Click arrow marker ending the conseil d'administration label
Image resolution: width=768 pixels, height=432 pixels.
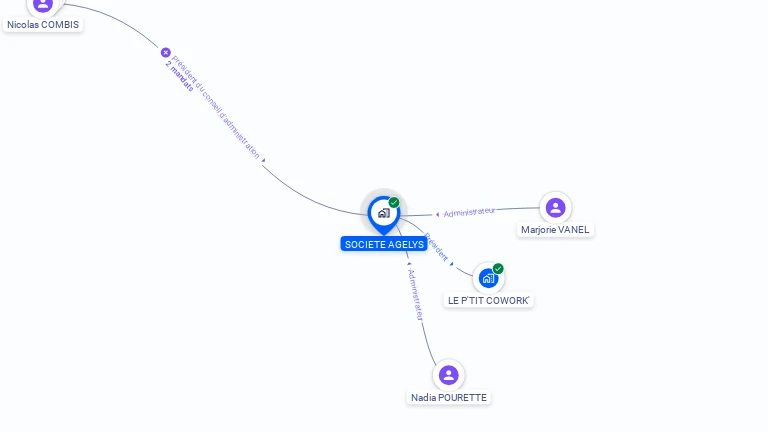tap(263, 160)
